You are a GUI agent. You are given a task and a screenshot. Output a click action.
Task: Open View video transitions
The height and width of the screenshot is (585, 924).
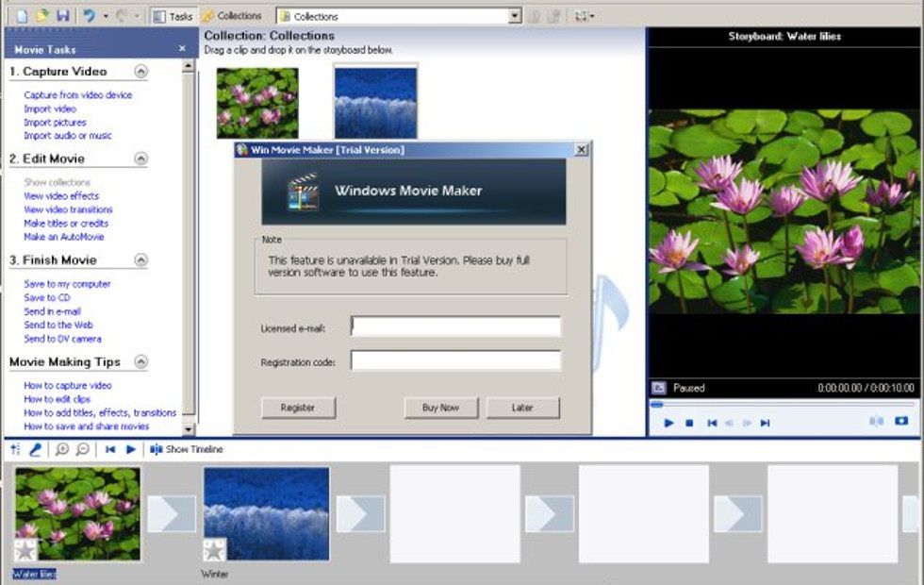tap(68, 209)
